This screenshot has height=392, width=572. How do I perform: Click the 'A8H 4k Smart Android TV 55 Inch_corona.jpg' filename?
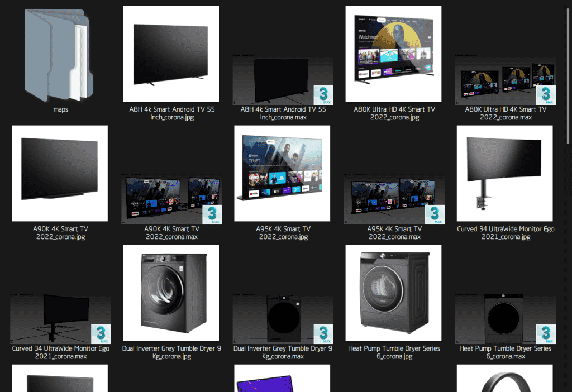172,113
